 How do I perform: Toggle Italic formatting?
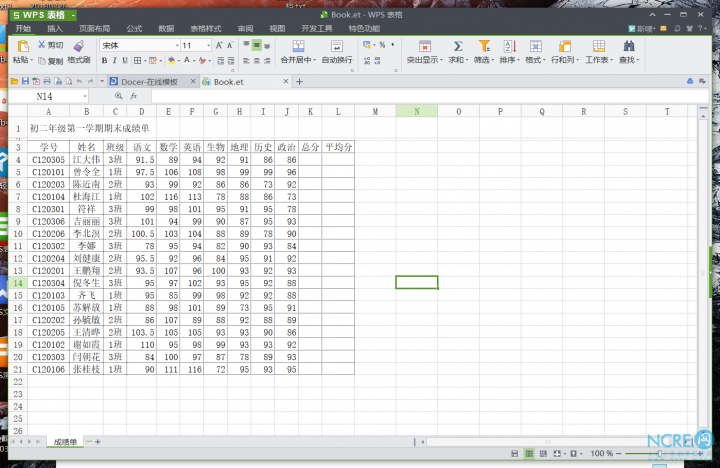(x=114, y=61)
